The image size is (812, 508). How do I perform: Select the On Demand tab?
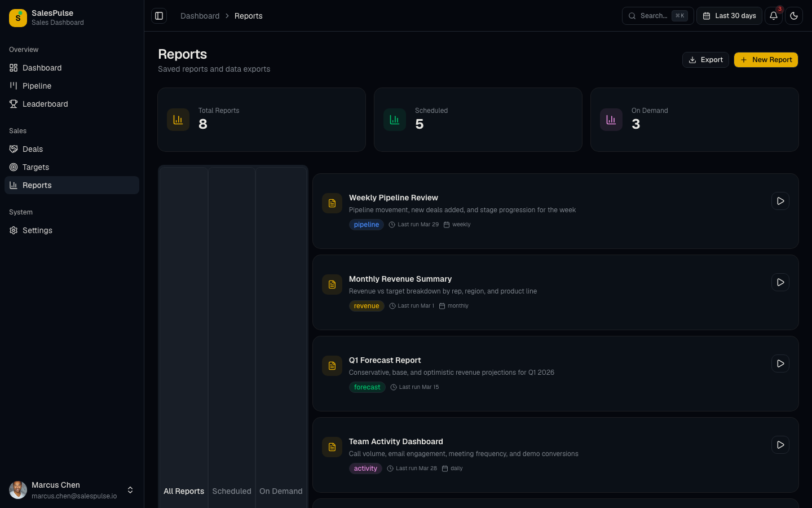[281, 491]
